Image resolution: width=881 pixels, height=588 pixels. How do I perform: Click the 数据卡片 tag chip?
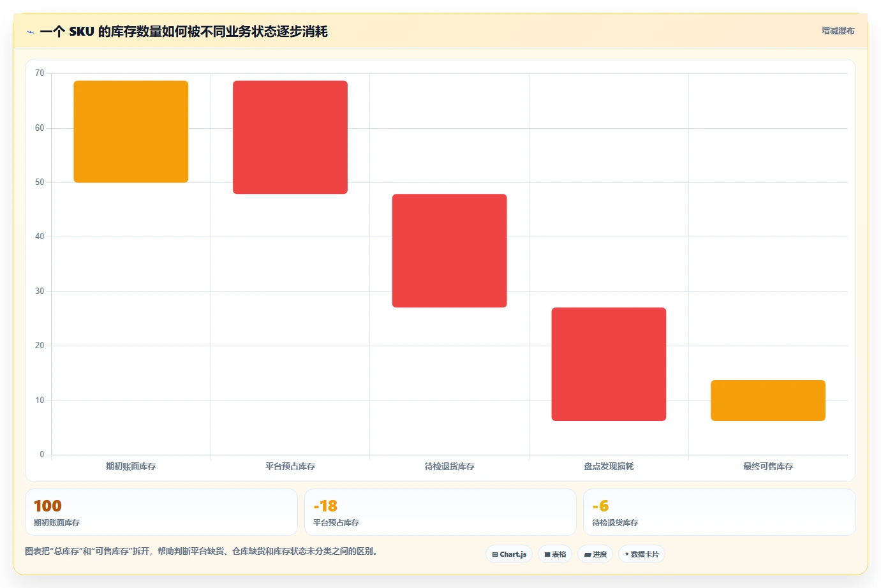(x=642, y=554)
